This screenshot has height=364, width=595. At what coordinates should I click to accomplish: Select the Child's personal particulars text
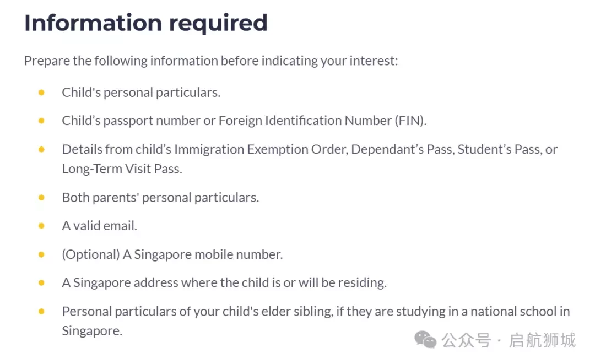(x=141, y=93)
